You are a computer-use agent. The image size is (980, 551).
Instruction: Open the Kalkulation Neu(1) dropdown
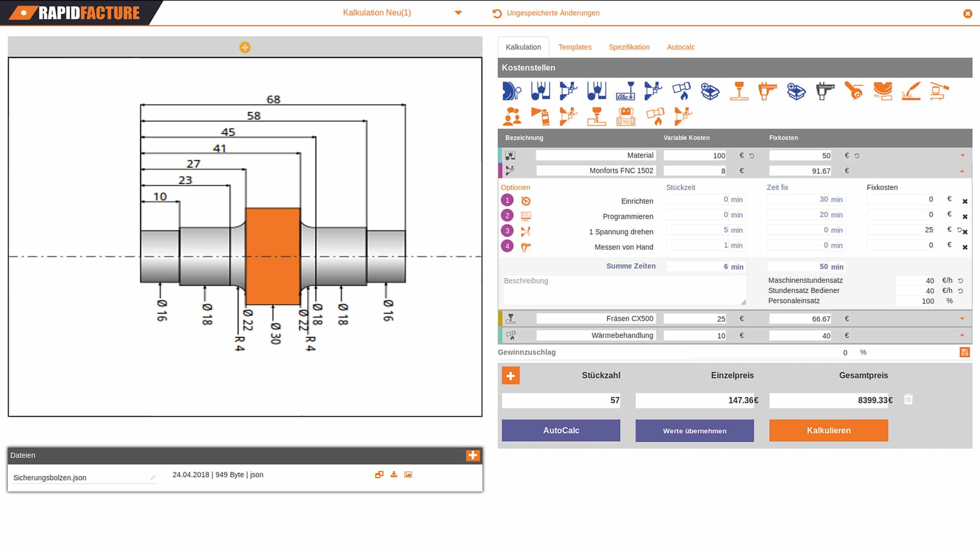coord(458,13)
